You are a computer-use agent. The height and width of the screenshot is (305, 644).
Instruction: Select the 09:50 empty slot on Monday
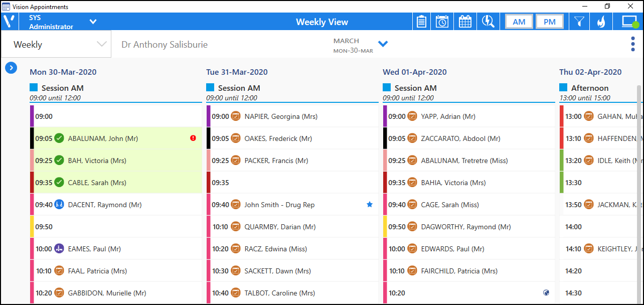point(115,227)
